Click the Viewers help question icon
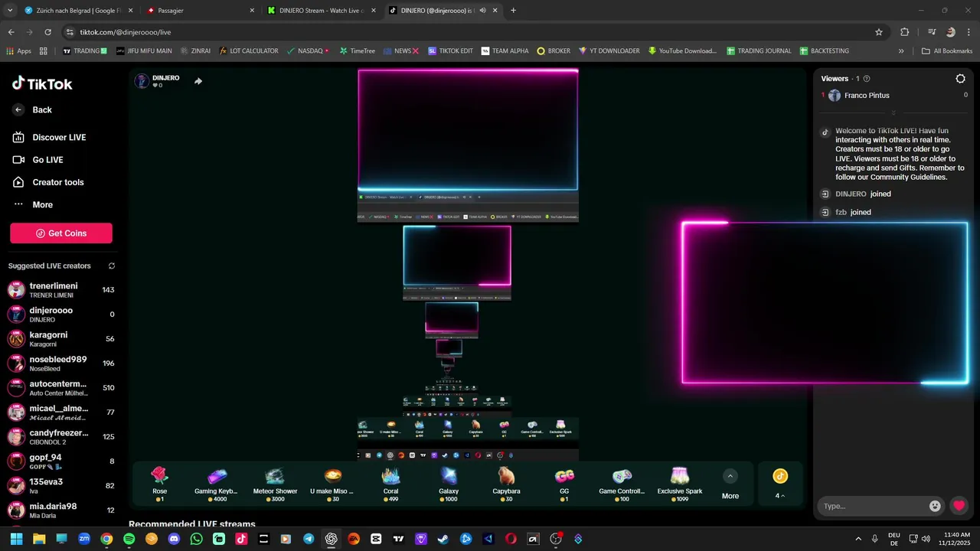 coord(867,79)
